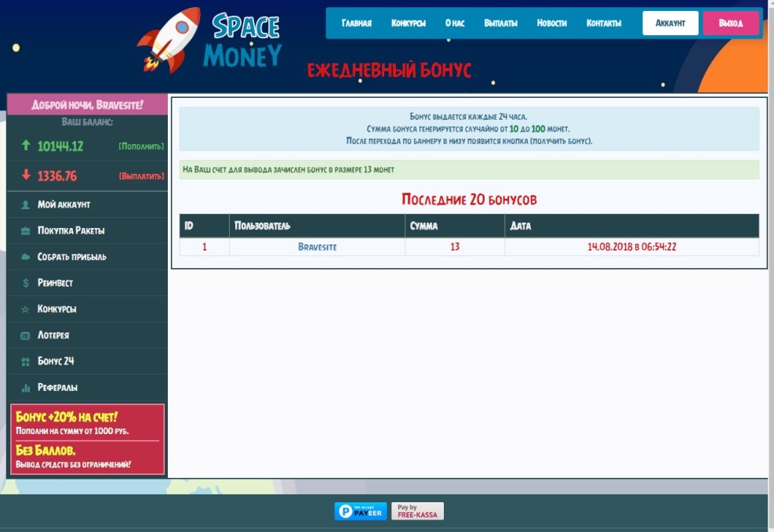Click the ticket icon beside Лотерея
This screenshot has width=774, height=532.
[x=26, y=335]
